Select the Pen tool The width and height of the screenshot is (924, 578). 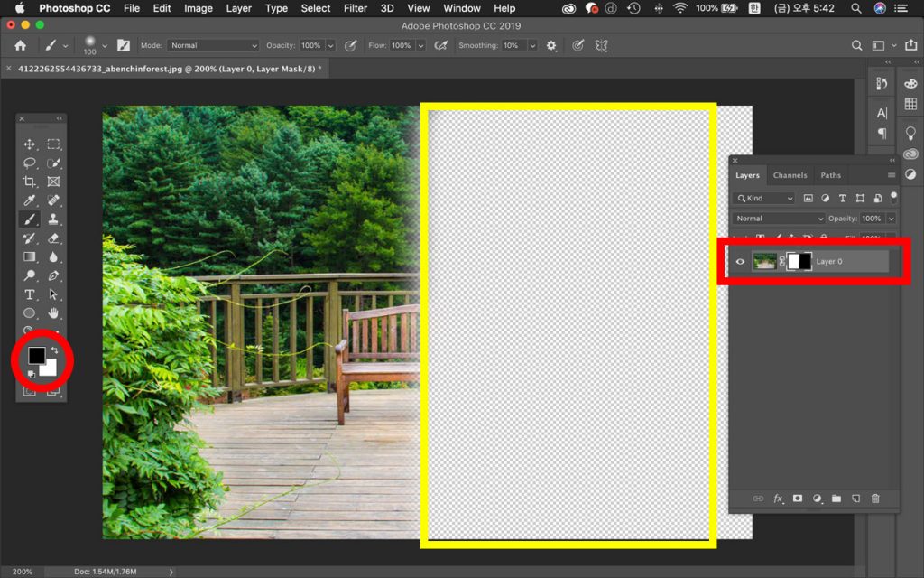click(x=53, y=275)
